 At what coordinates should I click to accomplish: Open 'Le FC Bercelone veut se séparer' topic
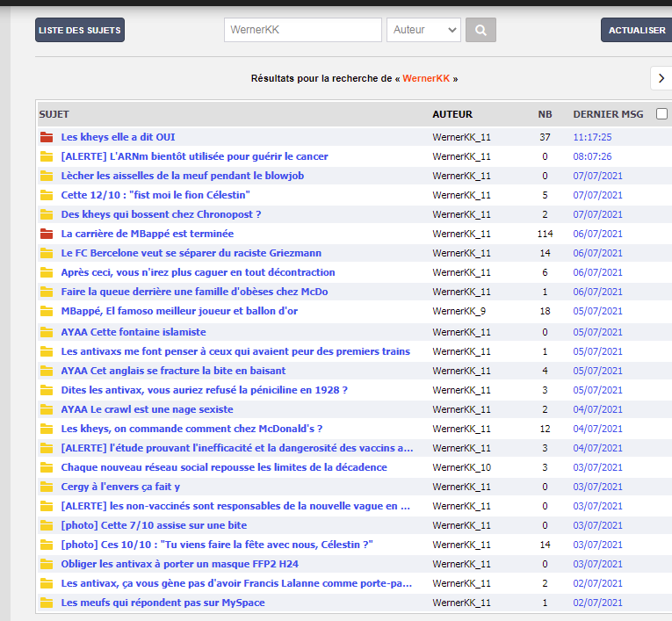(x=191, y=253)
